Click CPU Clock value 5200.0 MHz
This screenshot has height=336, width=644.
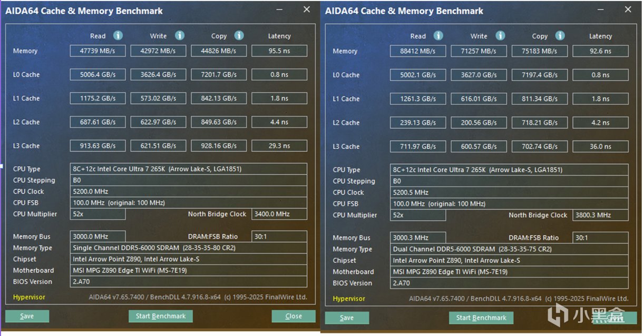(x=189, y=191)
